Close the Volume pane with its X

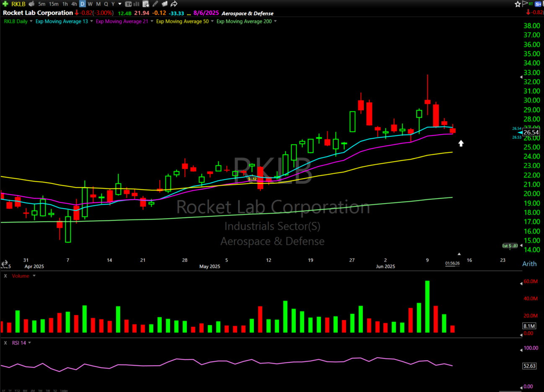click(5, 276)
